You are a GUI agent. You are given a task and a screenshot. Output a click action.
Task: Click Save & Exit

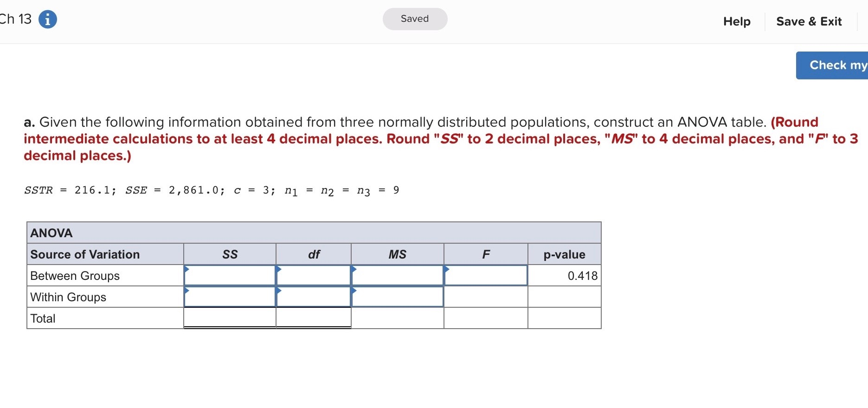pyautogui.click(x=809, y=21)
